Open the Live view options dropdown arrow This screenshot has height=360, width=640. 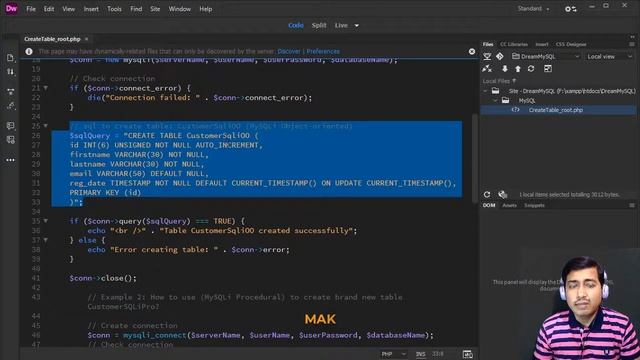click(x=356, y=25)
